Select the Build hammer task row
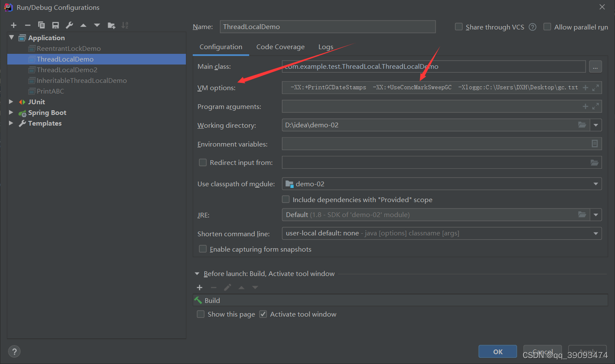 tap(400, 300)
